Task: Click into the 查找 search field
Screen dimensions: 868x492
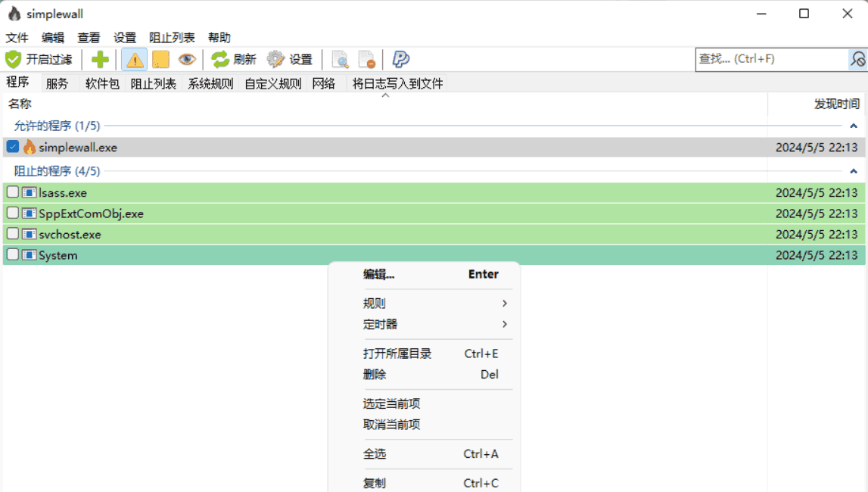Action: pos(772,59)
